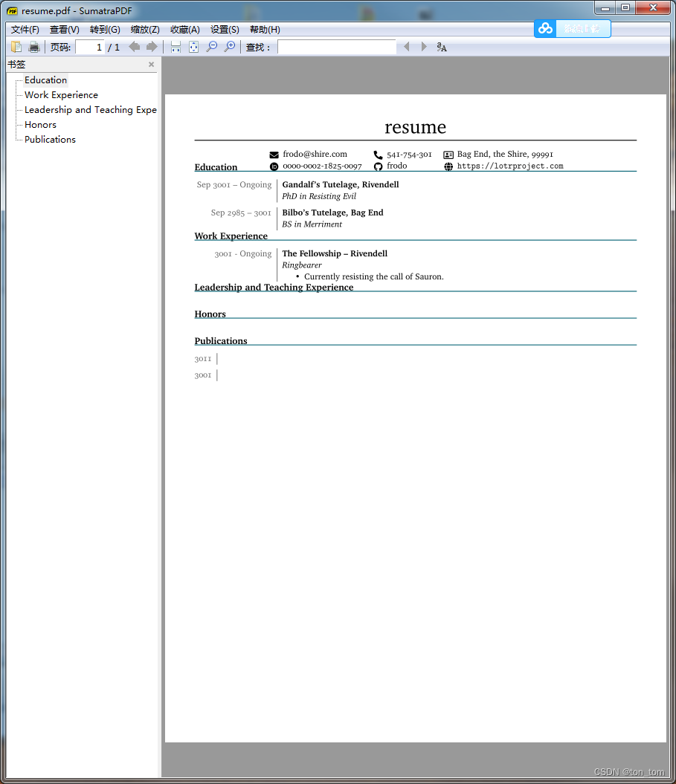Viewport: 676px width, 784px height.
Task: Open the 收藏(A) menu
Action: click(x=185, y=30)
